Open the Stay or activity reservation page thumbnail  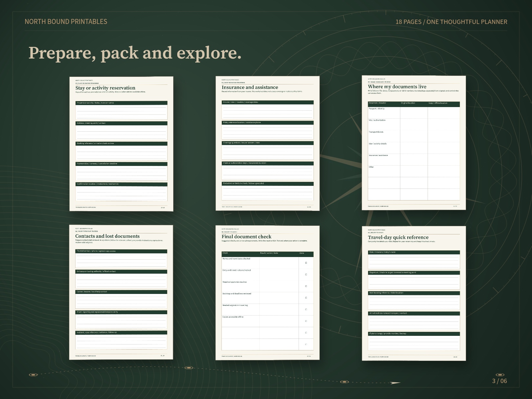(121, 144)
